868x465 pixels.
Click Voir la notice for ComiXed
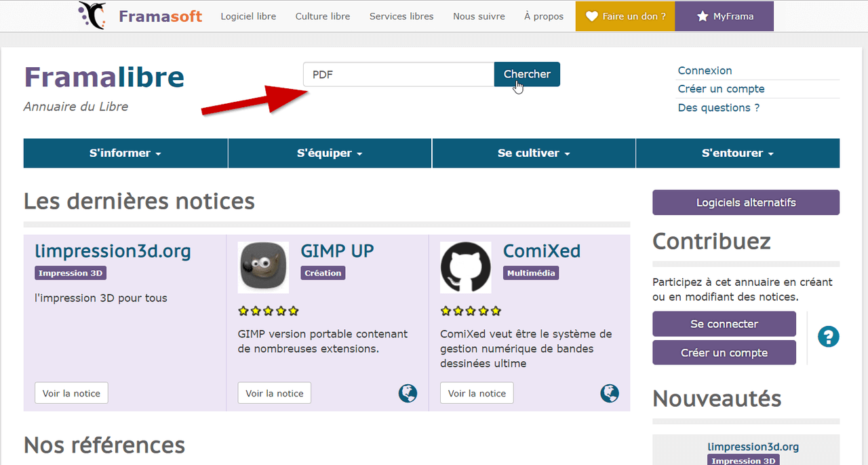[x=477, y=393]
